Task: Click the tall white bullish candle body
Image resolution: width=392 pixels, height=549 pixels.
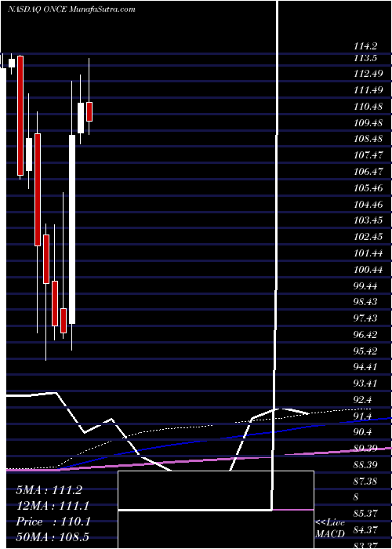Action: click(x=72, y=229)
